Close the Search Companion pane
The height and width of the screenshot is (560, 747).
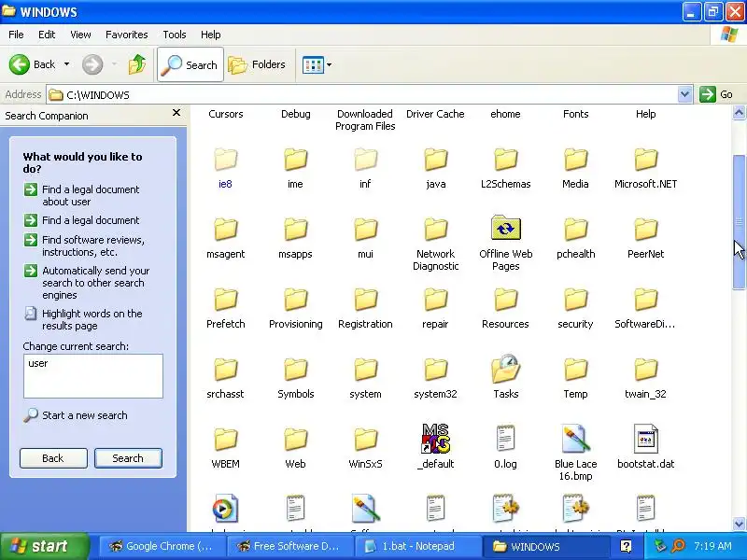tap(176, 113)
